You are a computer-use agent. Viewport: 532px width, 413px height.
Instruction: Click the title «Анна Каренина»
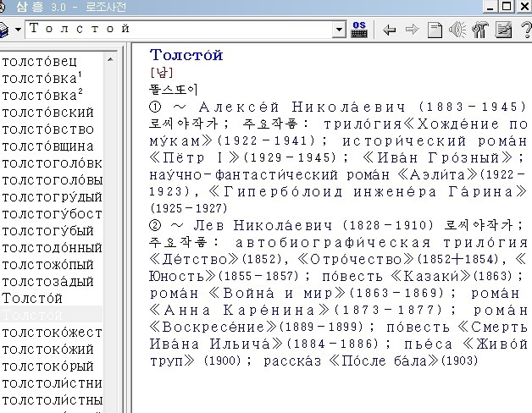(240, 311)
